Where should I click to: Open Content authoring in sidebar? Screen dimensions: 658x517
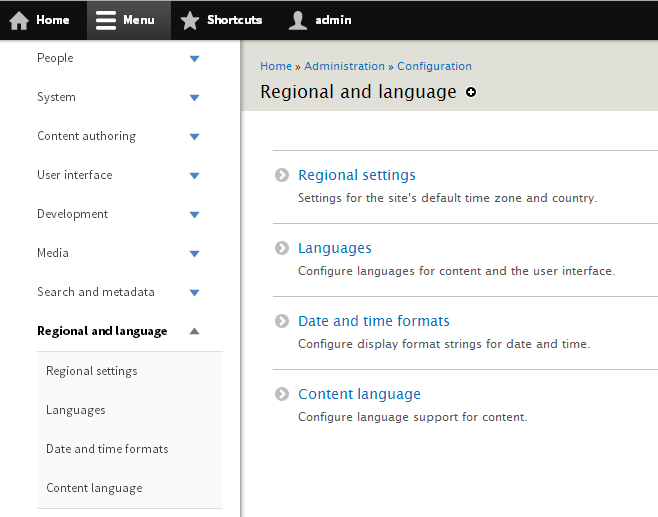click(x=86, y=136)
